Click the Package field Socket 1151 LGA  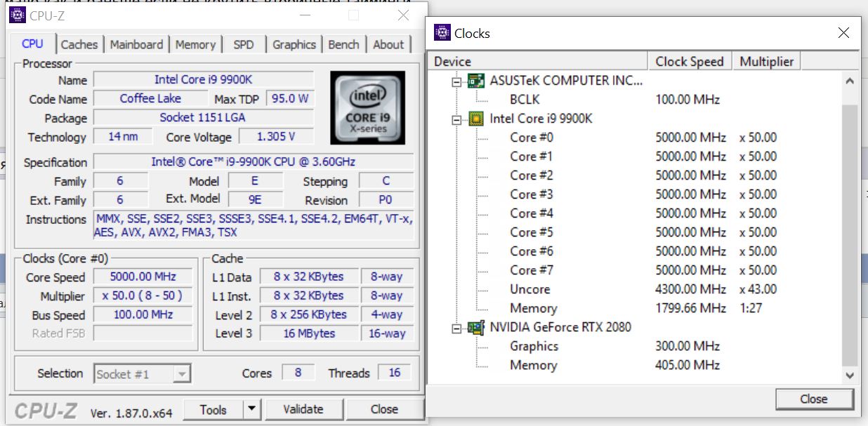(x=204, y=118)
